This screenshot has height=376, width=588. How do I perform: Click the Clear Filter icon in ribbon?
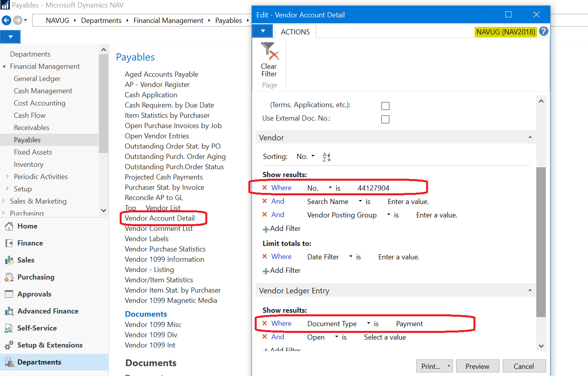[x=270, y=51]
